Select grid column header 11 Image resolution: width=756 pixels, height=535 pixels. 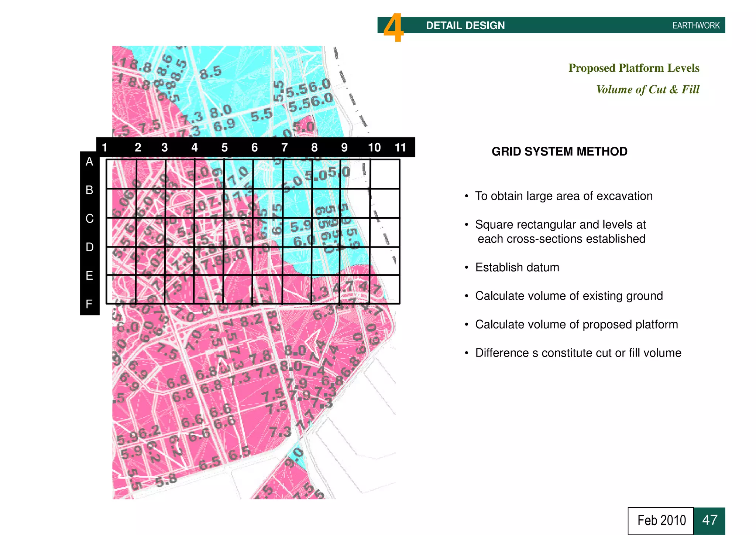tap(400, 147)
